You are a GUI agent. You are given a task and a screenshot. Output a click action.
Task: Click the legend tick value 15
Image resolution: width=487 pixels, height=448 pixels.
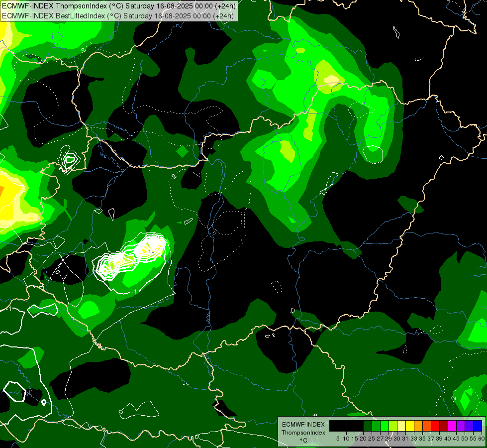pyautogui.click(x=355, y=439)
